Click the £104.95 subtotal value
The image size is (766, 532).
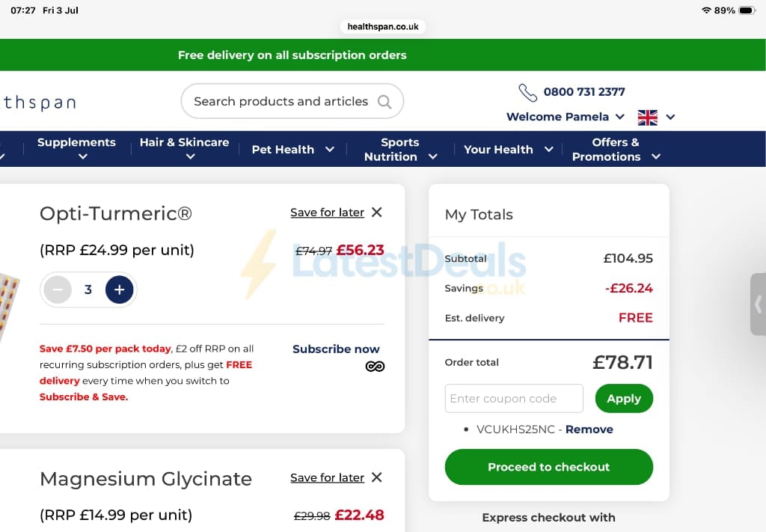(628, 258)
